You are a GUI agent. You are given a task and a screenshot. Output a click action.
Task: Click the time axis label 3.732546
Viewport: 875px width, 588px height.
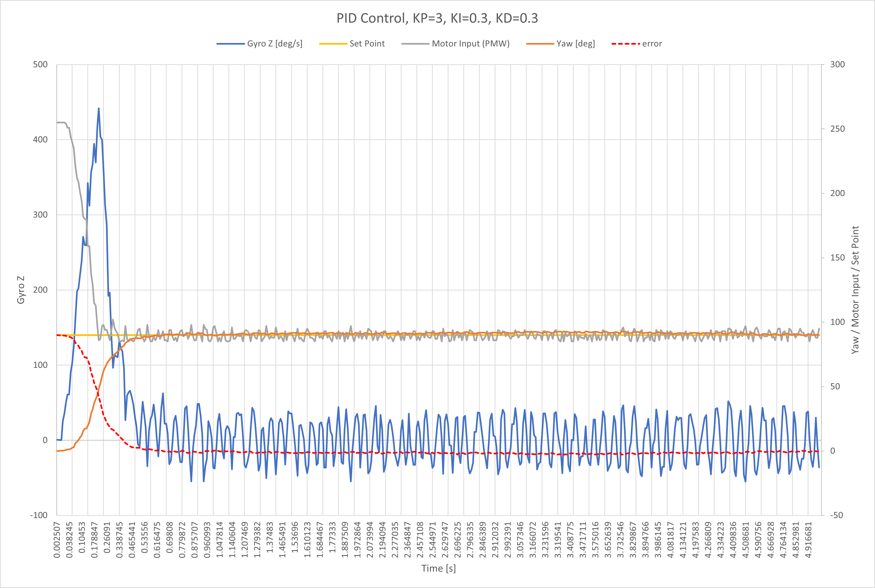[x=621, y=540]
